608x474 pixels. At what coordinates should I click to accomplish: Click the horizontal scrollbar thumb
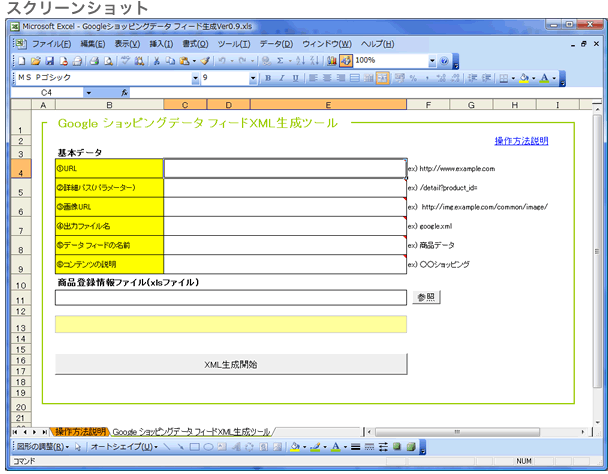(458, 432)
